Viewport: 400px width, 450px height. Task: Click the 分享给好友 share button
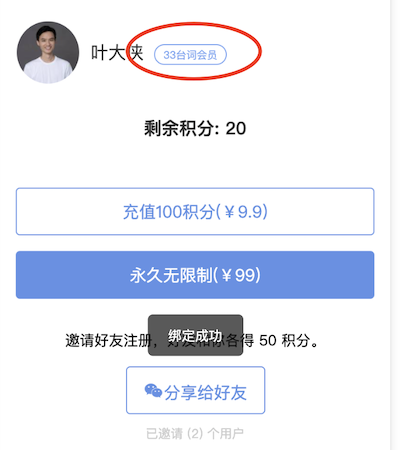196,390
